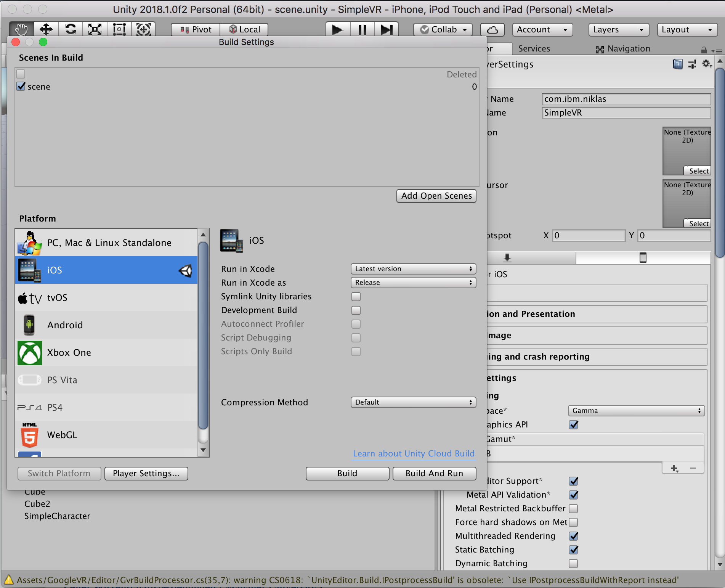The image size is (725, 588).
Task: Enable Metal Restricted Backbuffer
Action: (x=573, y=508)
